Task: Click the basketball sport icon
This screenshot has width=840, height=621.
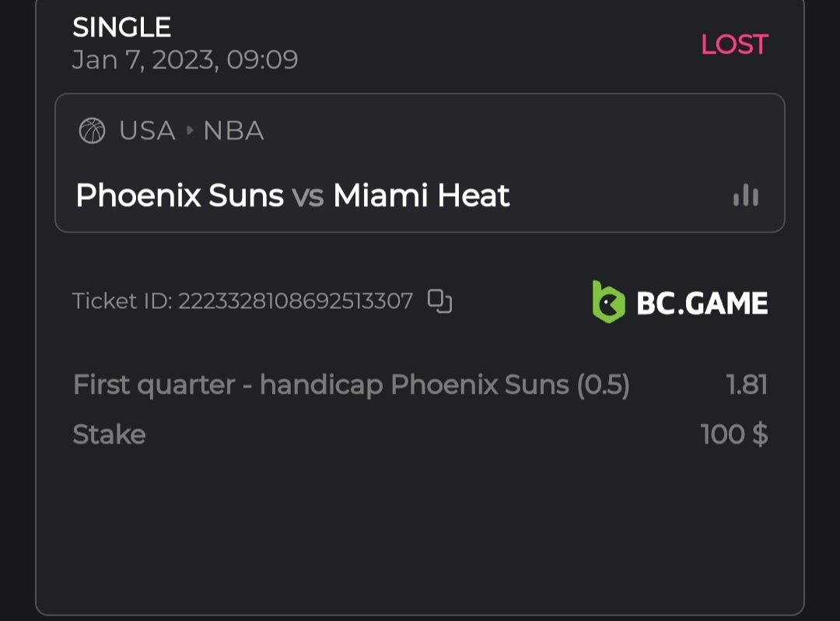Action: pyautogui.click(x=92, y=131)
